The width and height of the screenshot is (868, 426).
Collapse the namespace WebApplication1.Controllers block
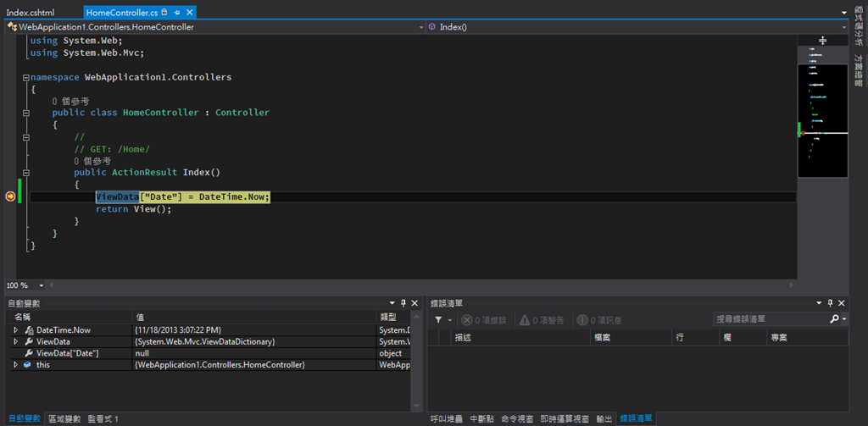point(26,77)
